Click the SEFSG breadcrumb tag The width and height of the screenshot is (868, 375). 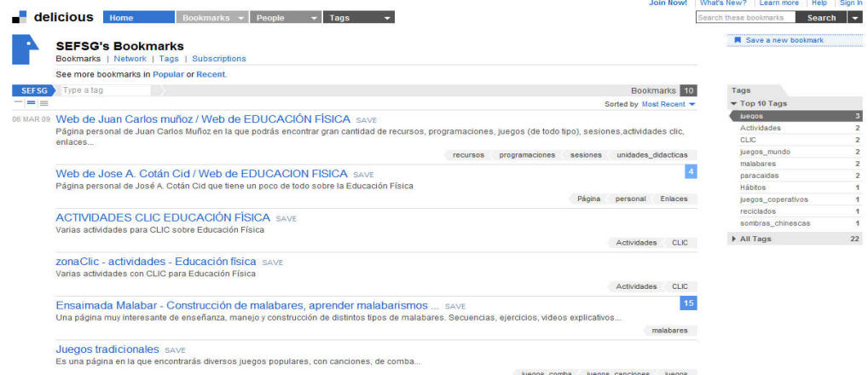point(34,90)
